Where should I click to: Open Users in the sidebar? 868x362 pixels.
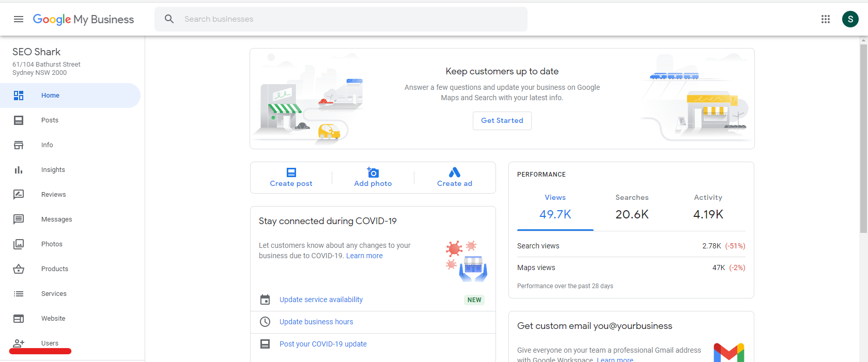coord(70,343)
